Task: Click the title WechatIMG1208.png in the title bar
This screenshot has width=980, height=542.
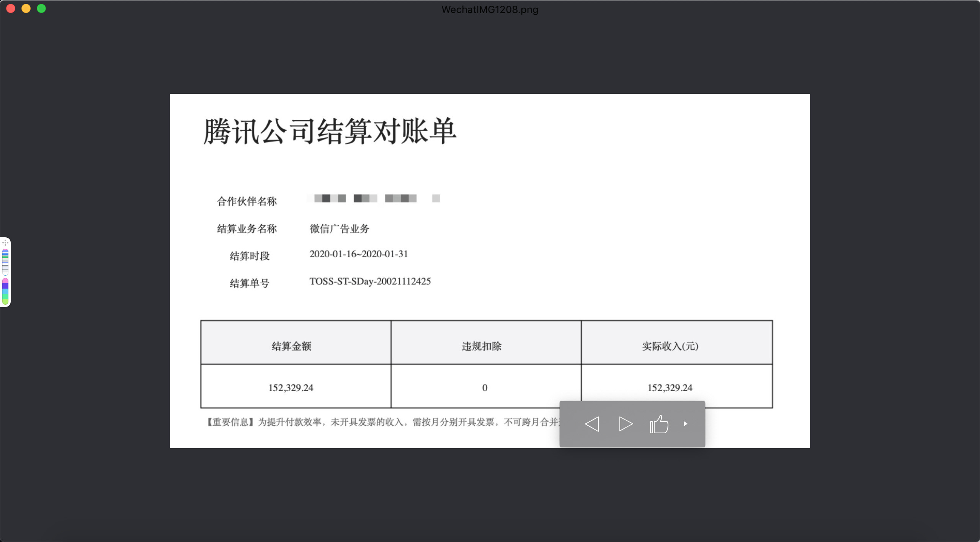Action: click(x=490, y=10)
